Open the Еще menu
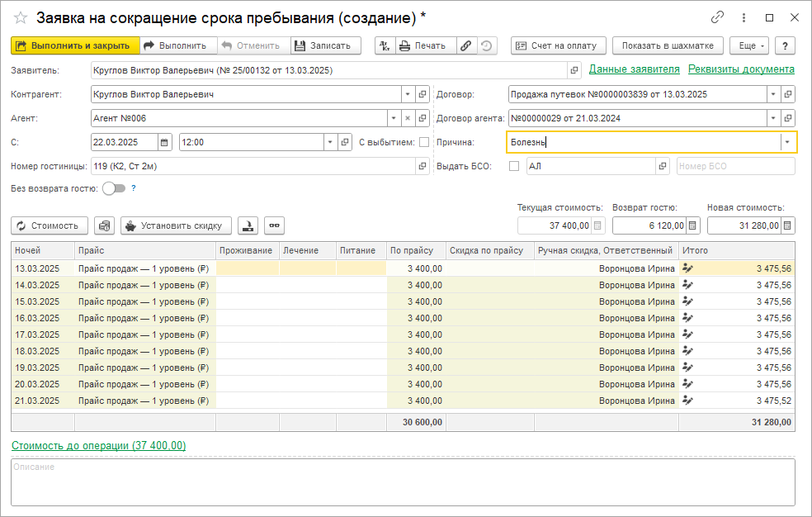Screen dimensions: 812x517 [x=748, y=45]
